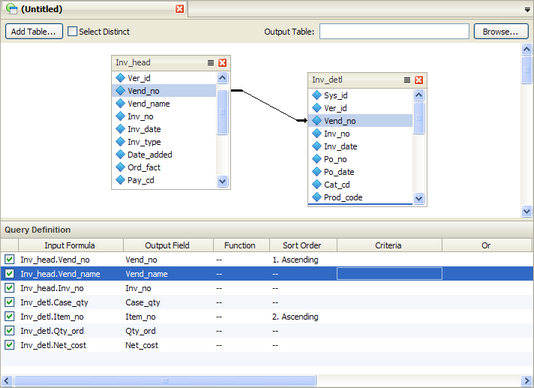This screenshot has height=388, width=534.
Task: Click Criteria cell of Vend_name row
Action: point(389,274)
